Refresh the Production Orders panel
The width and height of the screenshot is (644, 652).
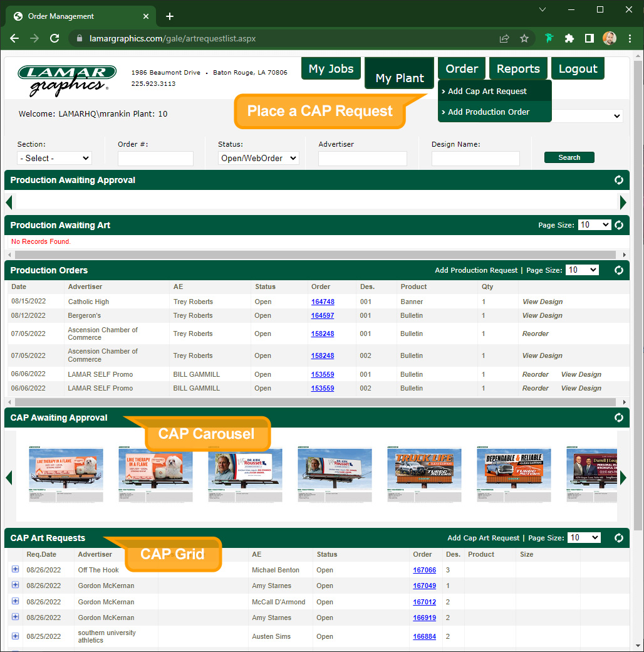pyautogui.click(x=619, y=270)
